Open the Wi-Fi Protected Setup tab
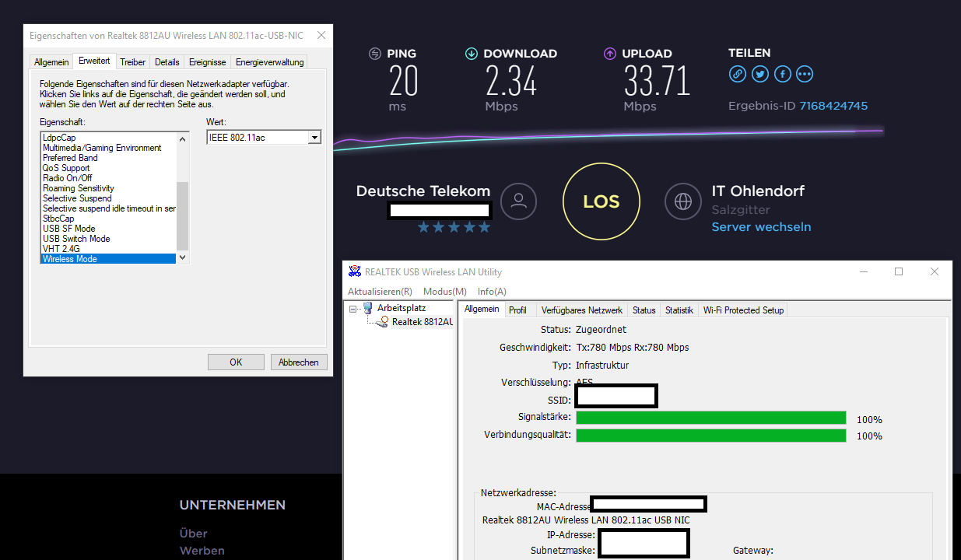This screenshot has width=961, height=560. coord(743,310)
